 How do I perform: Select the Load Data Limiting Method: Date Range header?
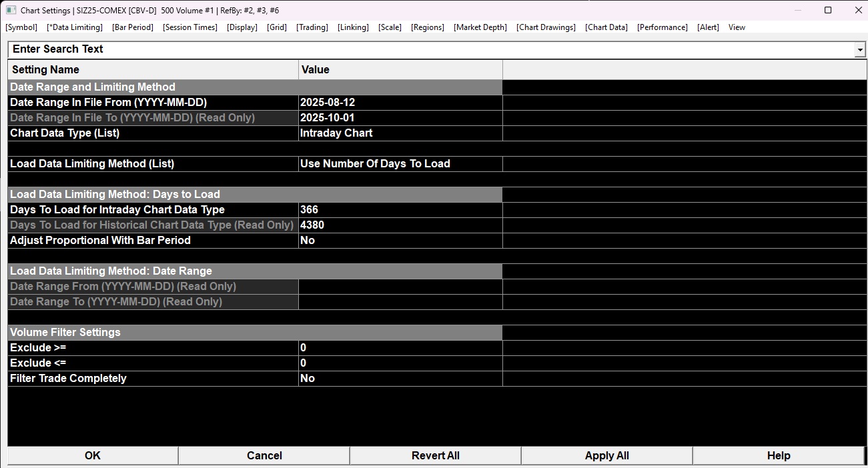click(255, 271)
